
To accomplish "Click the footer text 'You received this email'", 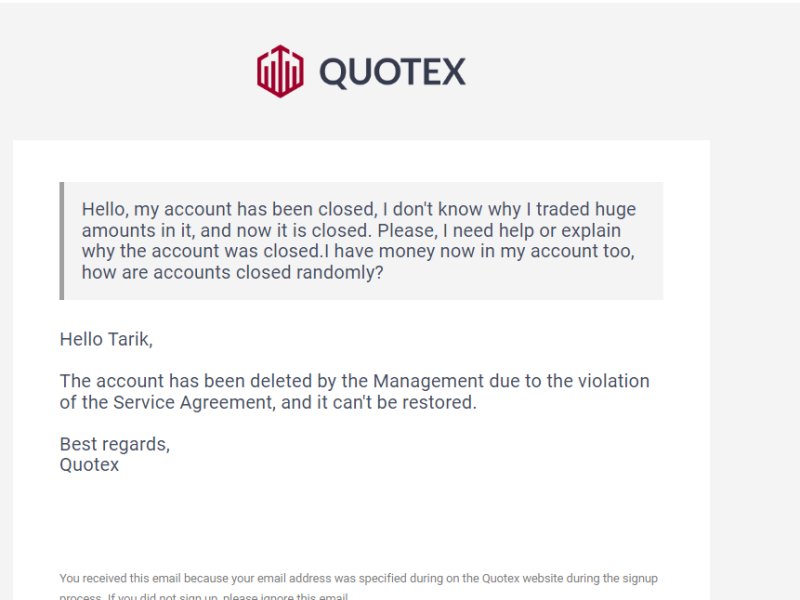I will click(120, 579).
